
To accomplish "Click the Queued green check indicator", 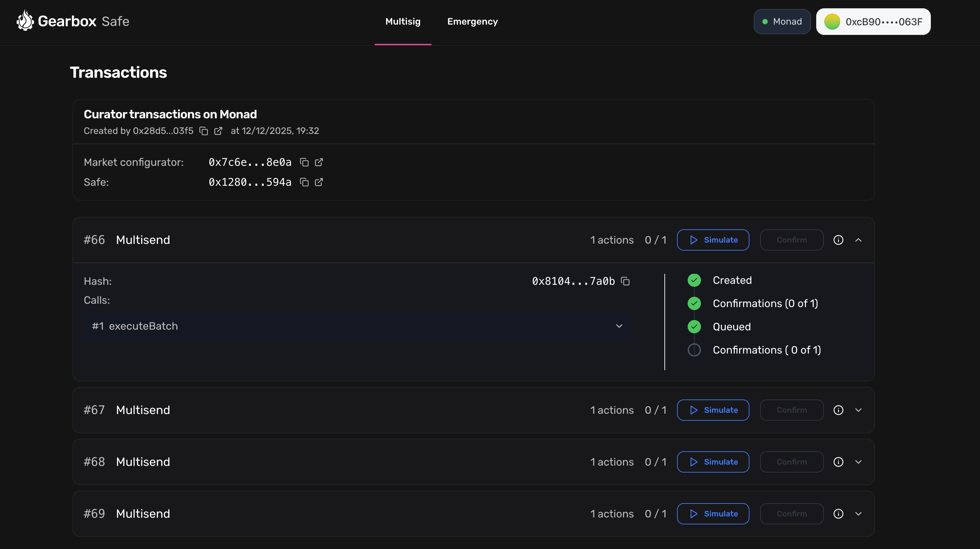I will click(694, 327).
